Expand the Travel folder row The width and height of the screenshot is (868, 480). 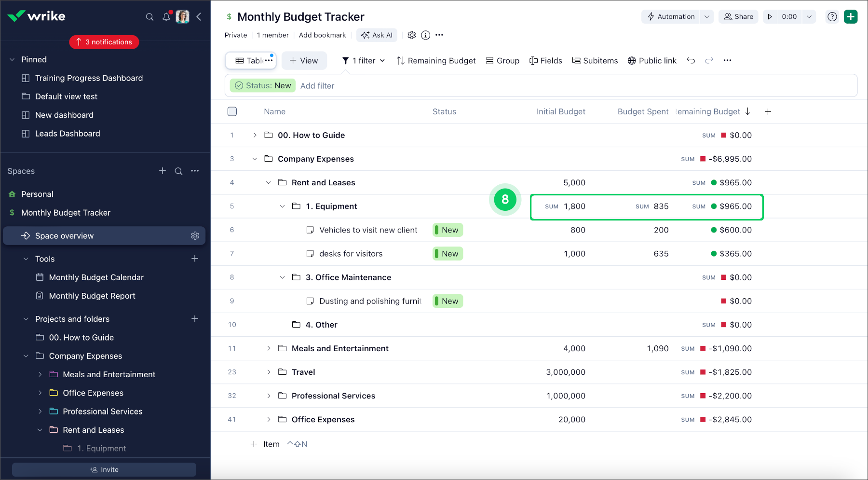[269, 372]
